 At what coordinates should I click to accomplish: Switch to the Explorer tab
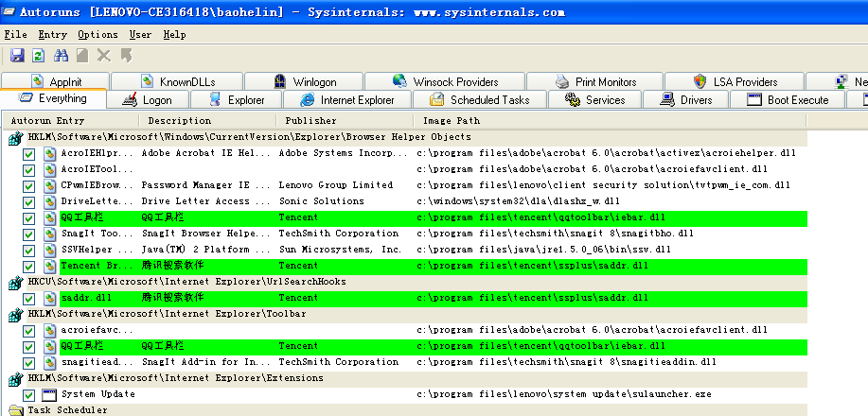click(237, 100)
